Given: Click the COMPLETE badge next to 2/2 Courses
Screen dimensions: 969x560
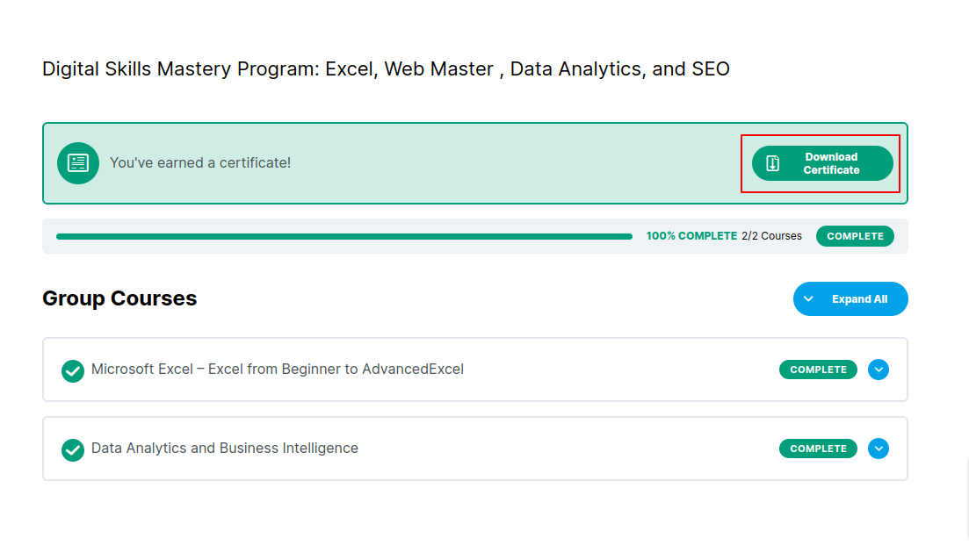Looking at the screenshot, I should [855, 236].
